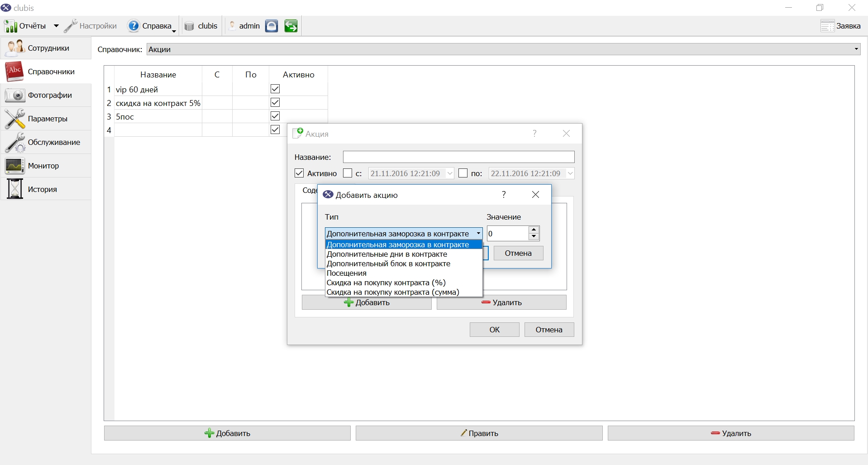Toggle Активно checkbox in Акция dialog

[x=299, y=173]
